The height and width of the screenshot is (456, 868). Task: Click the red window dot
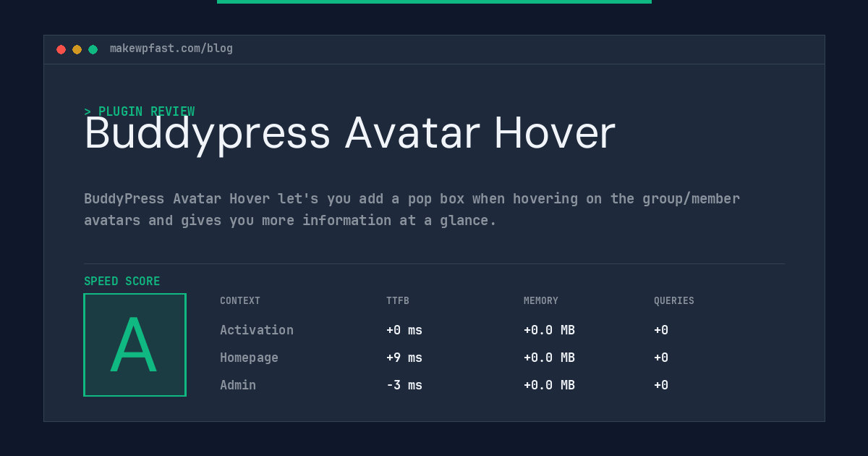point(61,49)
